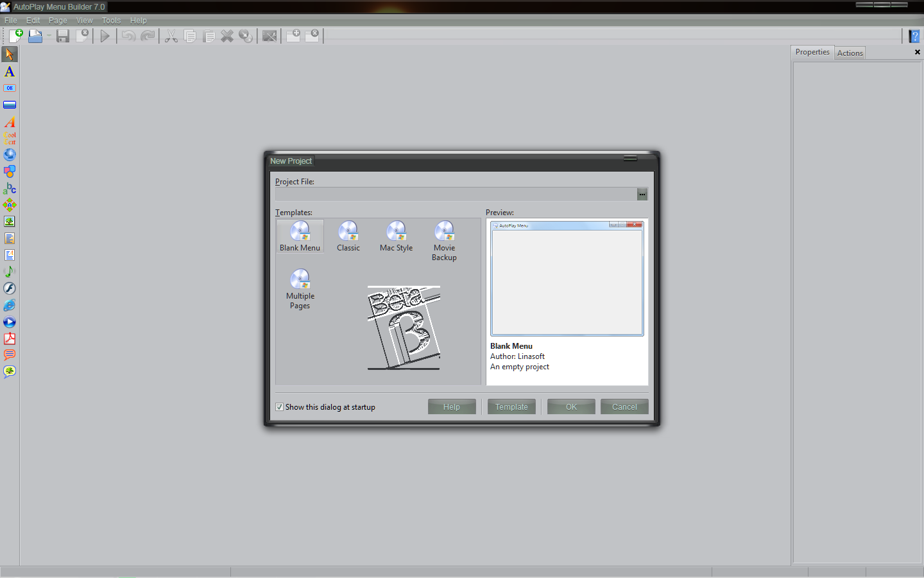Screen dimensions: 924x578
Task: Open the Help menu
Action: [x=138, y=21]
